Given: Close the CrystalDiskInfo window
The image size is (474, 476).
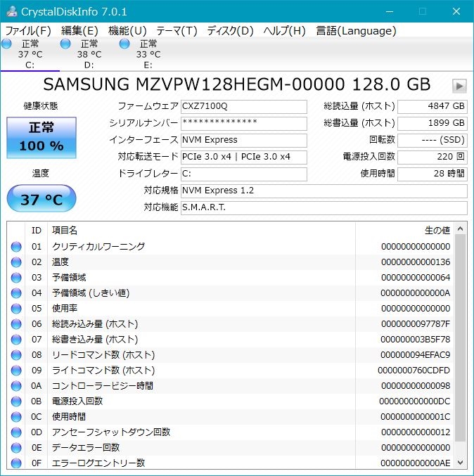Looking at the screenshot, I should pyautogui.click(x=456, y=11).
